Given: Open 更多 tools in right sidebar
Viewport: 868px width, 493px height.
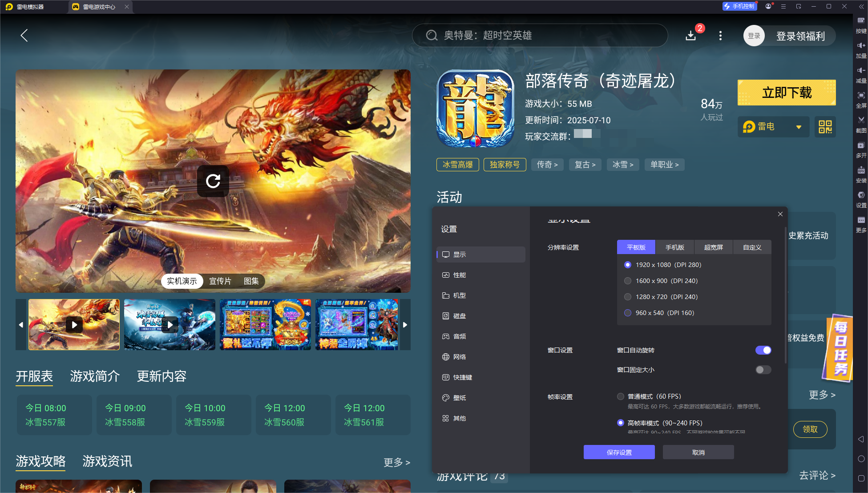Looking at the screenshot, I should (x=861, y=225).
